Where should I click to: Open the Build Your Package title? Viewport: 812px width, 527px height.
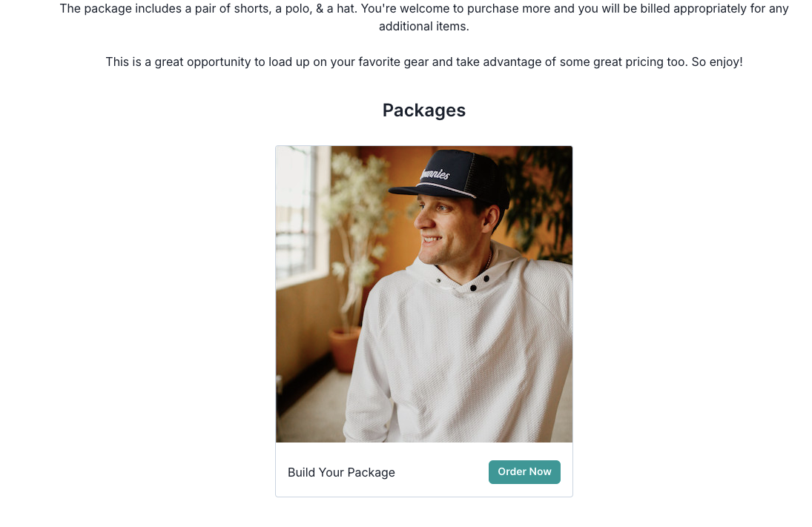341,472
